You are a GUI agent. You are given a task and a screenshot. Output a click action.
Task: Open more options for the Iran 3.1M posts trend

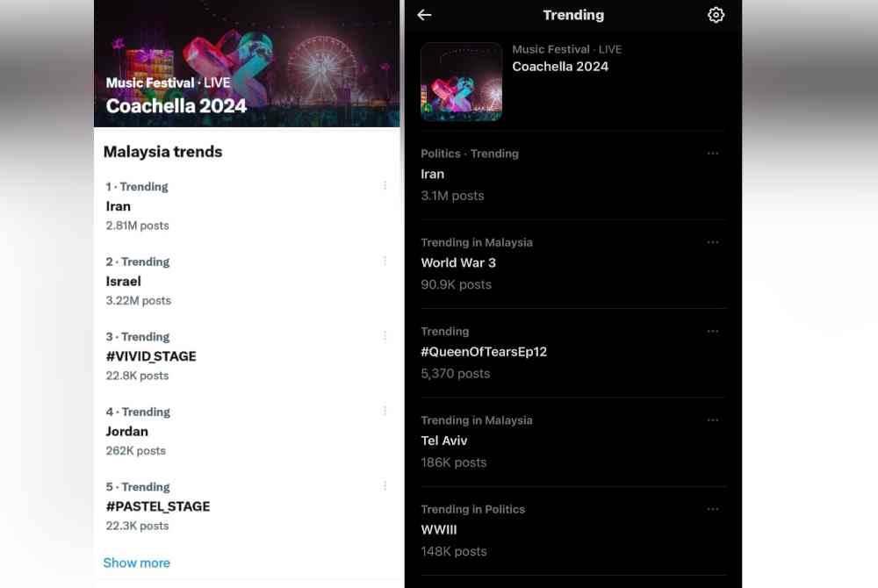coord(712,154)
